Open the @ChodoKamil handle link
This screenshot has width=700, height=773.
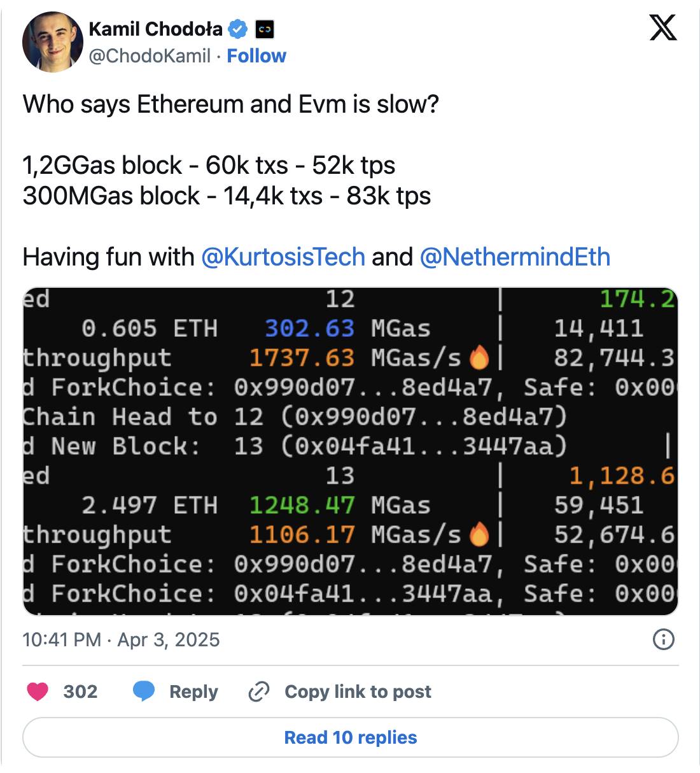point(150,56)
